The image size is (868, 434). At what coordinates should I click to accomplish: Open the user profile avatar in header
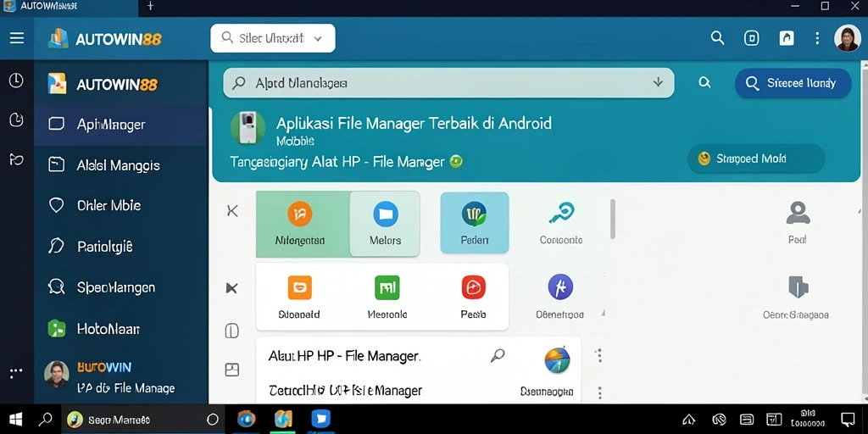tap(847, 38)
